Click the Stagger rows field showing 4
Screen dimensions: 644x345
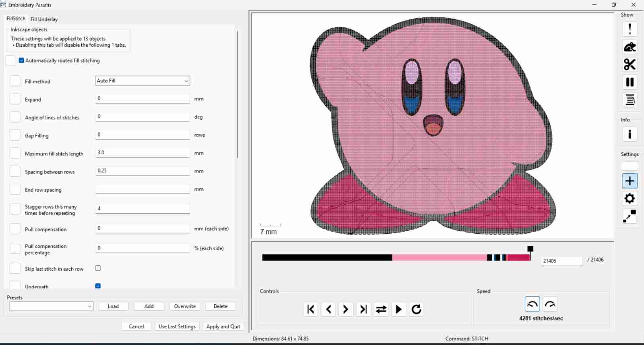pyautogui.click(x=142, y=209)
